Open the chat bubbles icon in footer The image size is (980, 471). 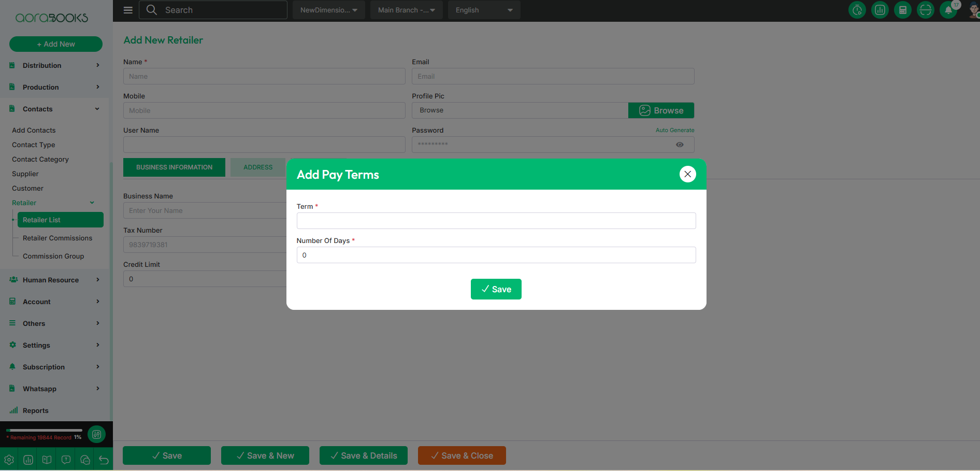tap(85, 460)
